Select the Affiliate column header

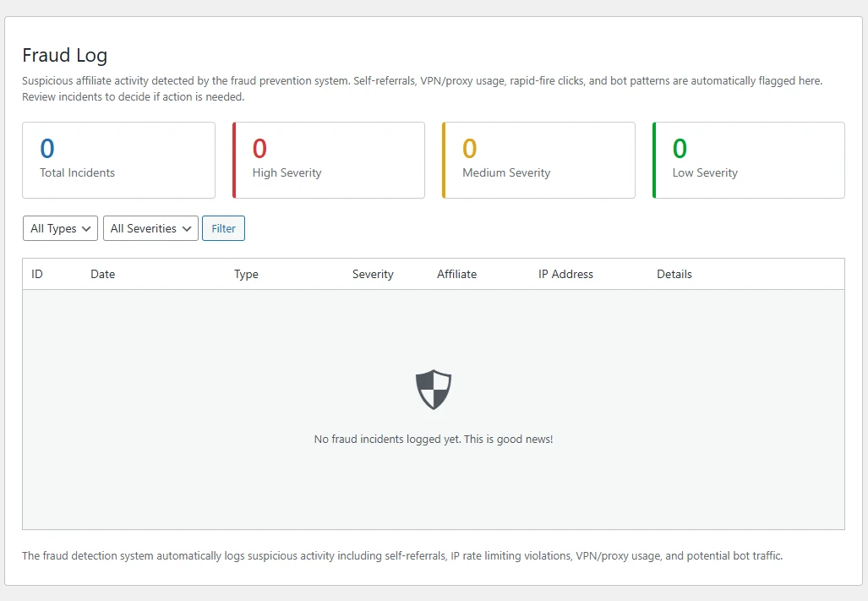tap(456, 274)
